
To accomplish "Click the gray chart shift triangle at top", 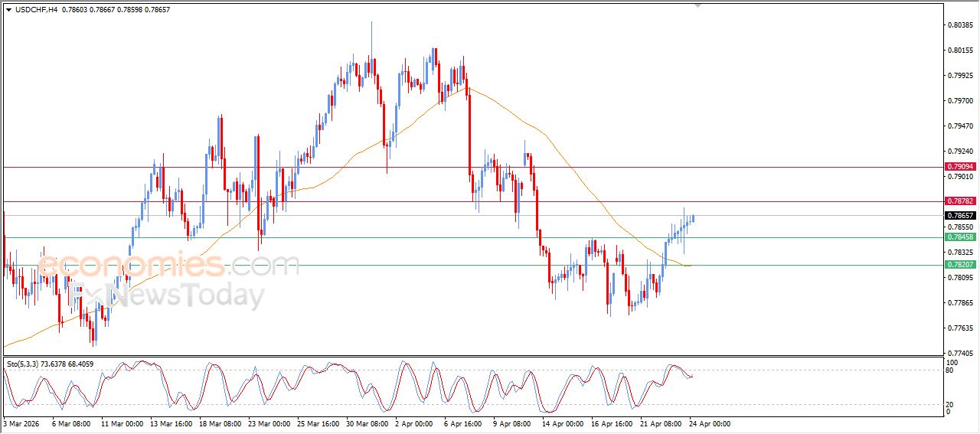I will tap(697, 5).
